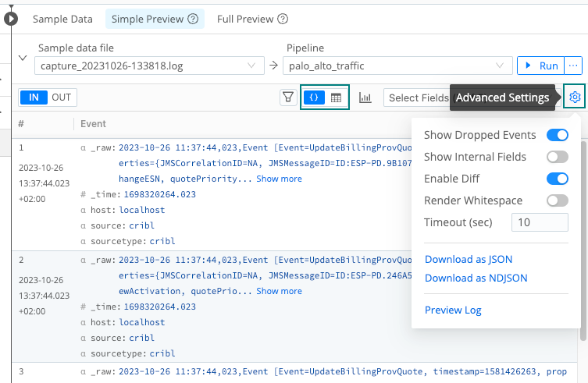This screenshot has height=383, width=588.
Task: Click the Advanced Settings gear icon
Action: coord(575,98)
